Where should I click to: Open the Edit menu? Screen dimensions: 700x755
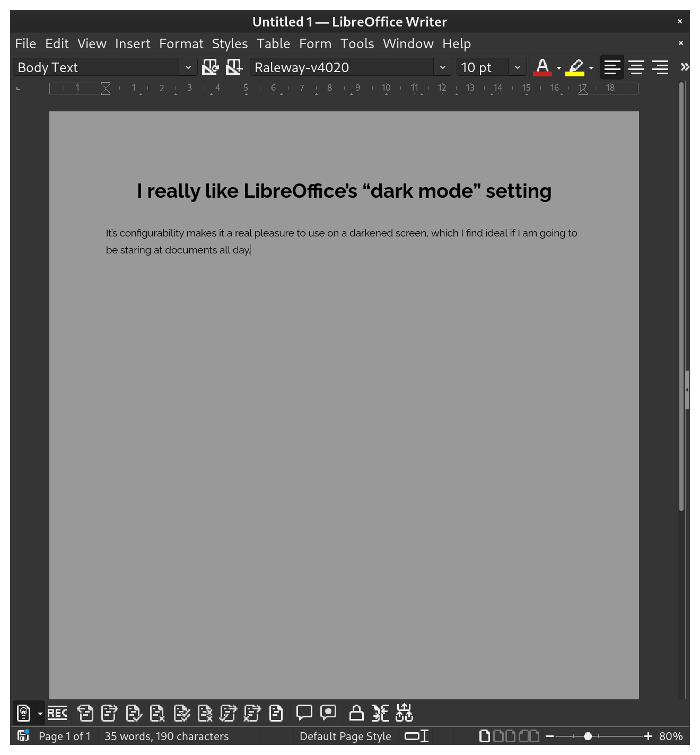(x=57, y=43)
